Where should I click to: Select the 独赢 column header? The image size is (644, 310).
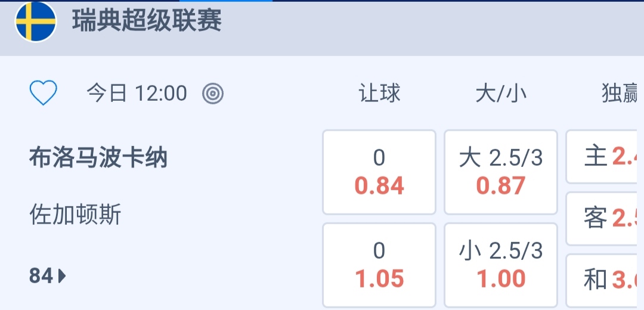620,94
